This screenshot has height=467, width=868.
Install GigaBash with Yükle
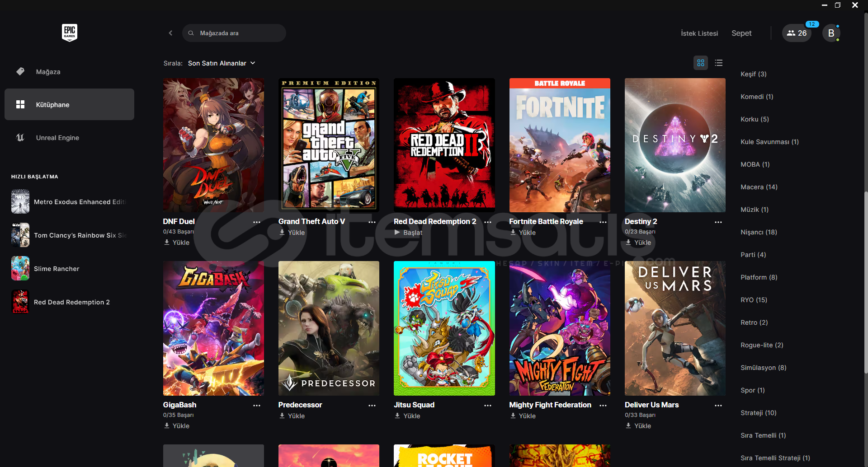[x=177, y=426]
